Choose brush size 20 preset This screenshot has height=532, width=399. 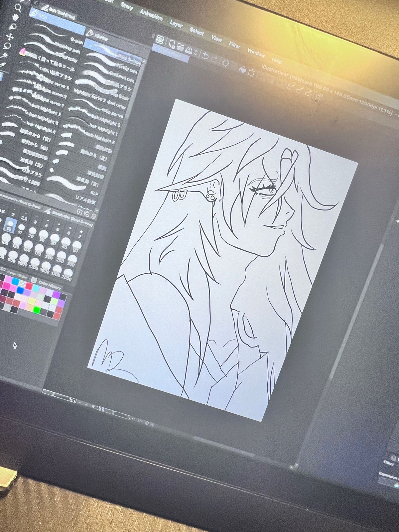coord(32,232)
